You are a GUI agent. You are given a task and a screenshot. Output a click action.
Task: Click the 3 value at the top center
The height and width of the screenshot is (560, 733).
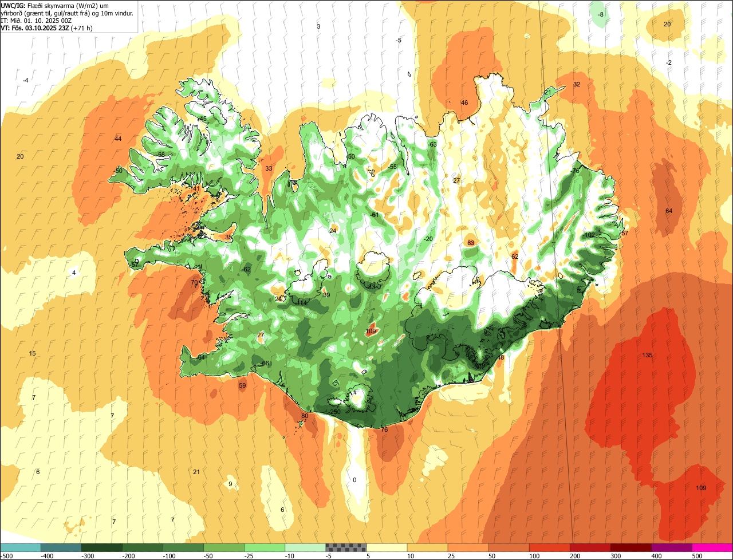click(x=318, y=26)
